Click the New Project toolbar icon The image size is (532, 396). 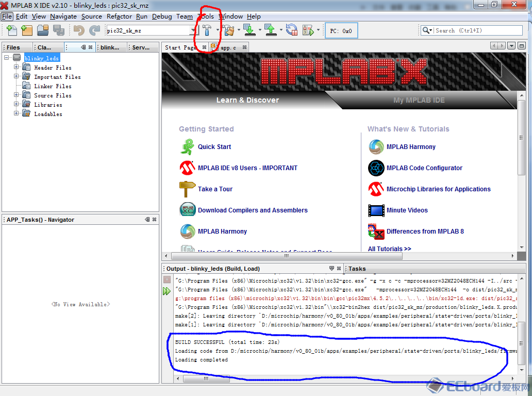tap(27, 30)
